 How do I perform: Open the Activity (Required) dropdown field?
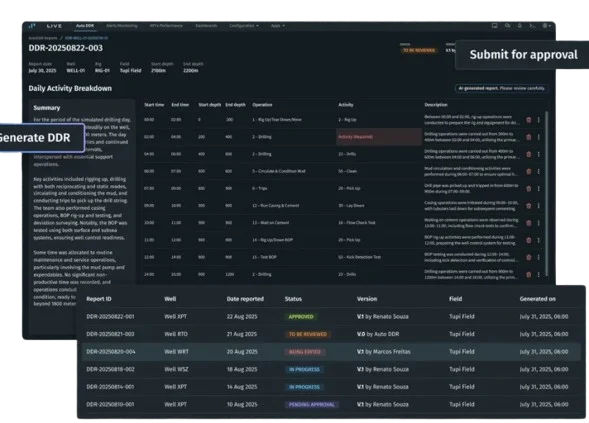click(x=379, y=137)
